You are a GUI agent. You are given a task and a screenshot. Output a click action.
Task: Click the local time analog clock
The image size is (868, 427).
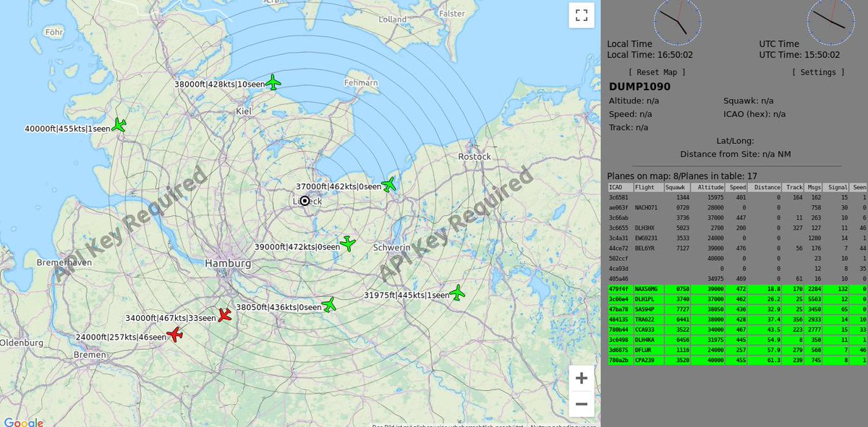(x=678, y=22)
